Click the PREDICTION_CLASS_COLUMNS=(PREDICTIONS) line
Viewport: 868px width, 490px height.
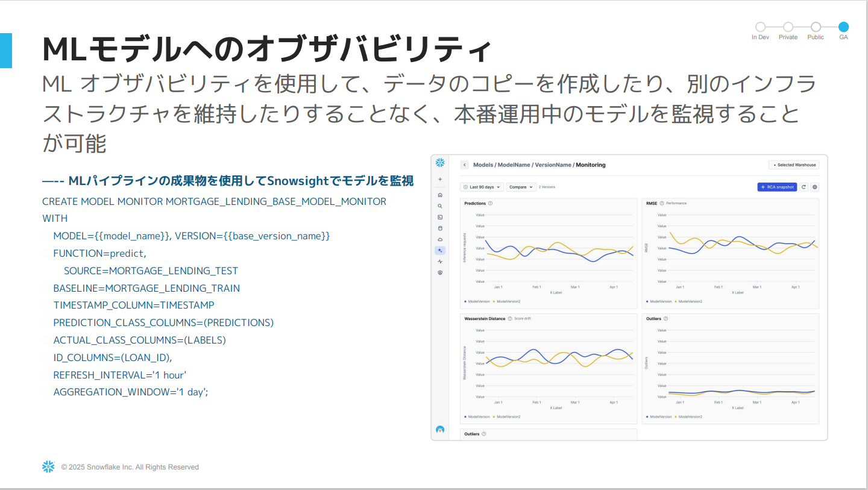click(x=163, y=322)
